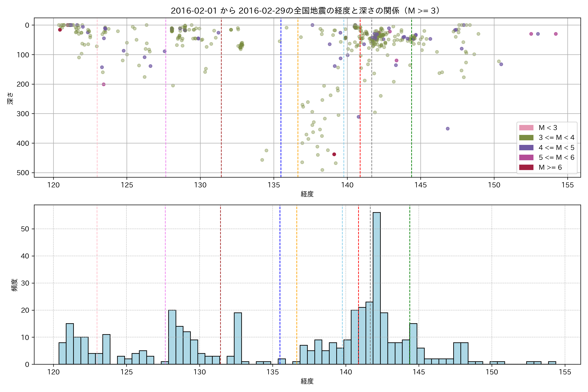Click the pink M < 3 legend swatch
The height and width of the screenshot is (392, 588).
pos(526,128)
